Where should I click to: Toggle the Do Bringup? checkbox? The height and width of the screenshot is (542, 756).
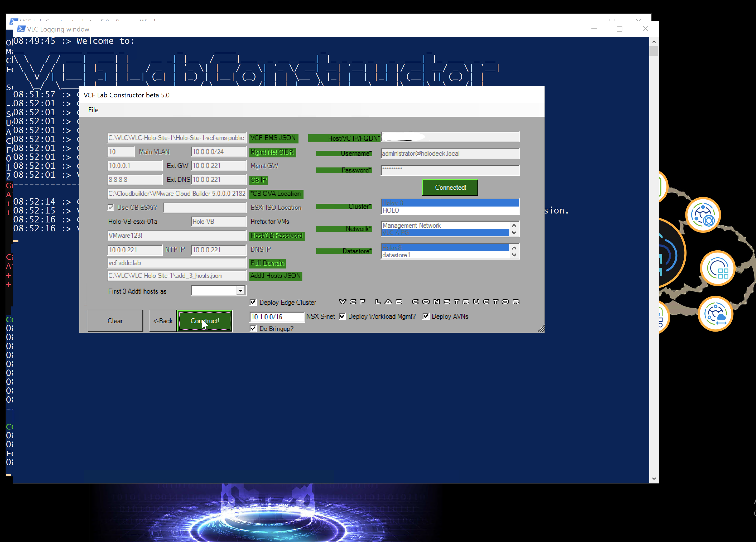point(253,328)
